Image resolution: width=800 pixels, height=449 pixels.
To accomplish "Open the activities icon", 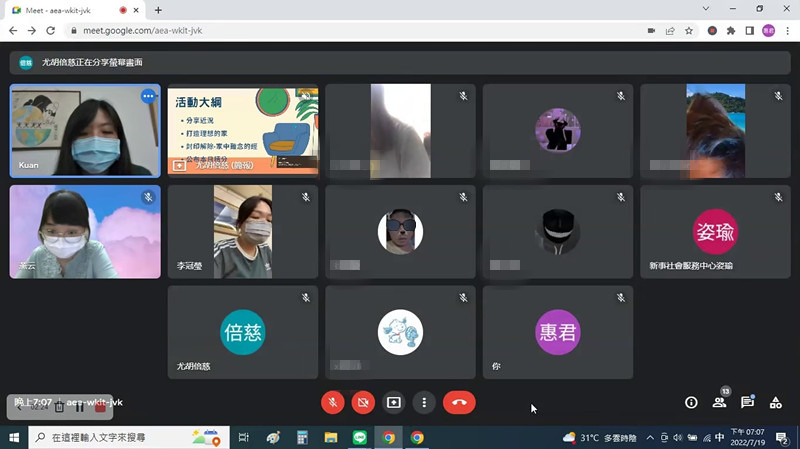I will 775,402.
